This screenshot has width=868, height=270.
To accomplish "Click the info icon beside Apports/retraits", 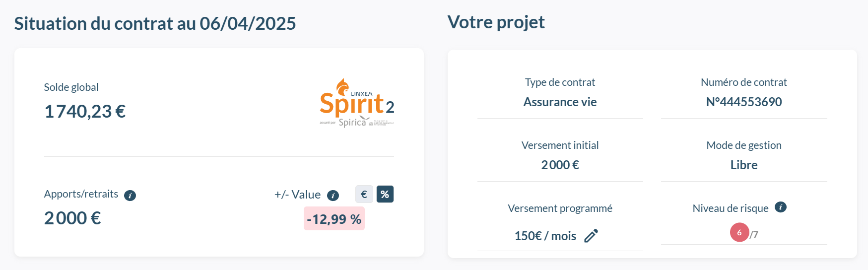I will click(x=130, y=196).
